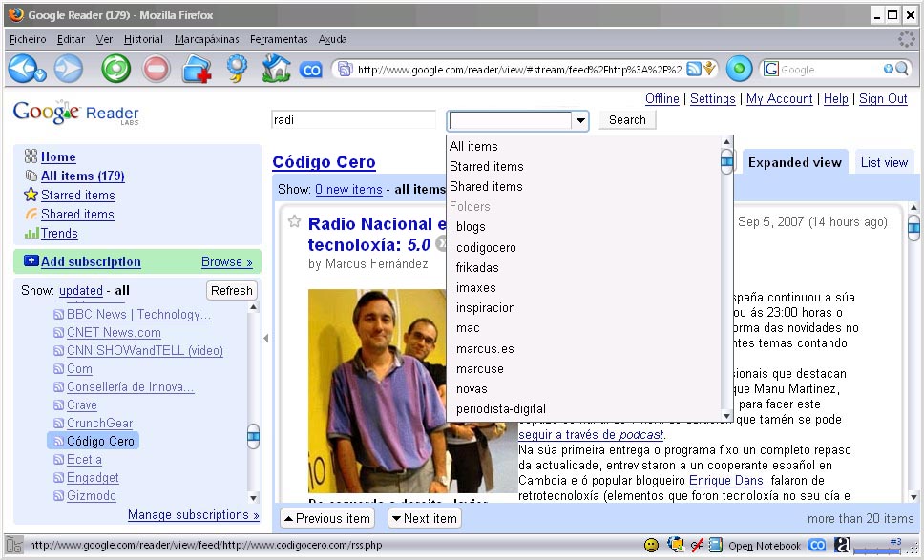
Task: Star the Radio Nacional article
Action: (294, 221)
